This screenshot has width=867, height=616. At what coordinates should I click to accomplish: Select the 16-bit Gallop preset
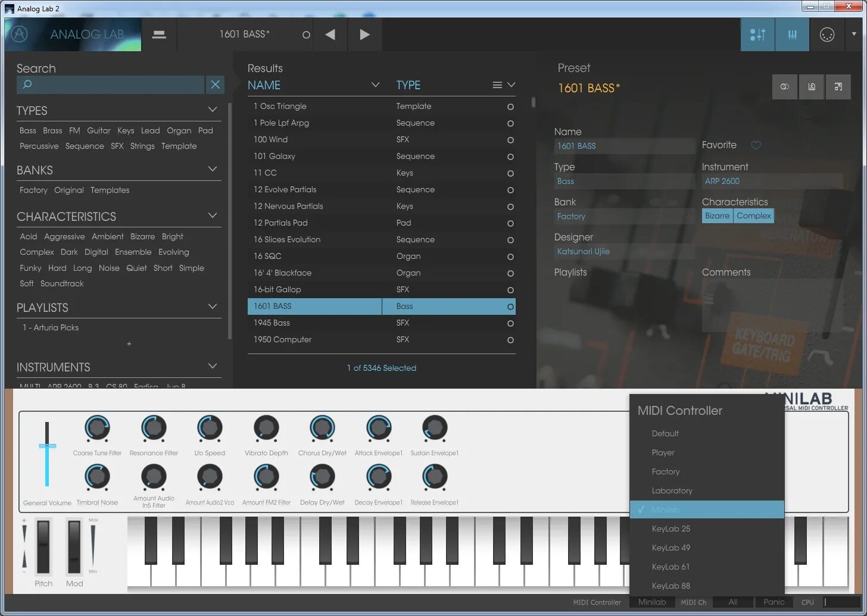(381, 289)
